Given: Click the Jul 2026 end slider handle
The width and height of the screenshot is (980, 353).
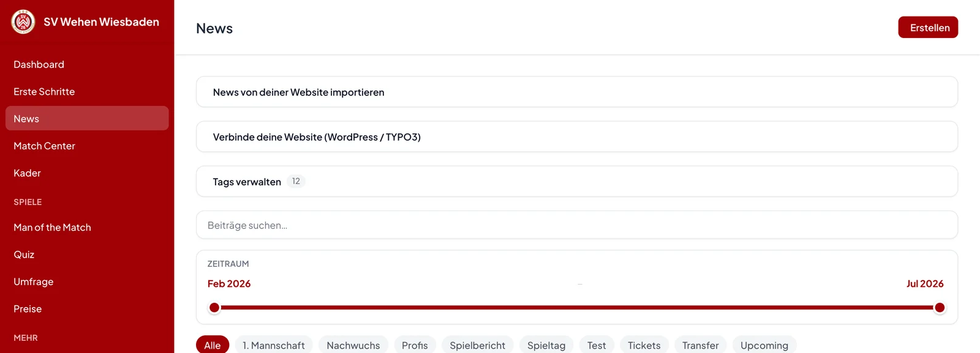Looking at the screenshot, I should click(940, 307).
